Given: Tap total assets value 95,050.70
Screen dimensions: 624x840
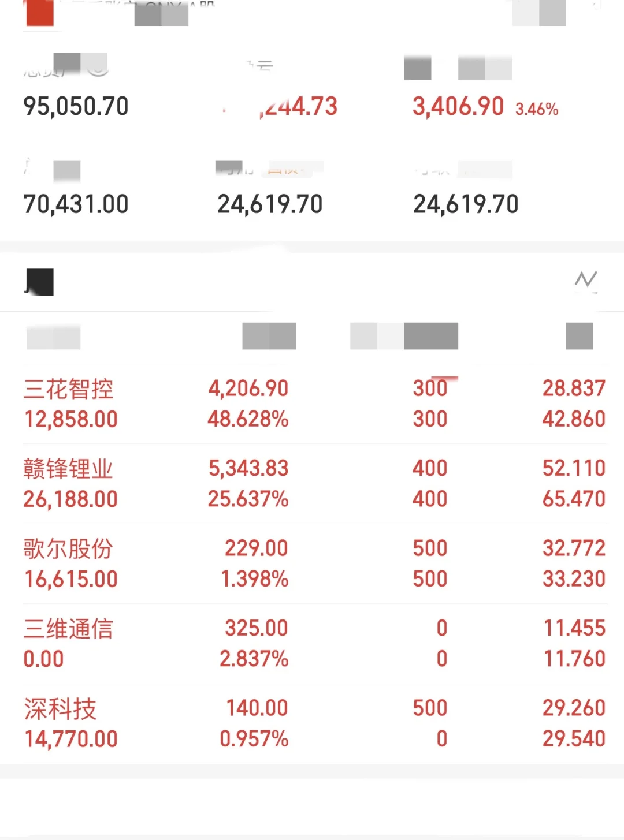Looking at the screenshot, I should [x=76, y=106].
